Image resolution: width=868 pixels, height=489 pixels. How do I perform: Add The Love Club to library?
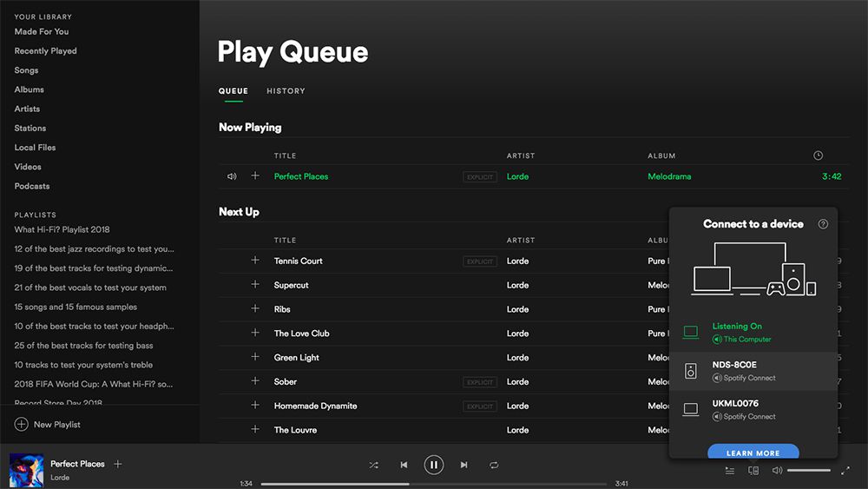255,333
